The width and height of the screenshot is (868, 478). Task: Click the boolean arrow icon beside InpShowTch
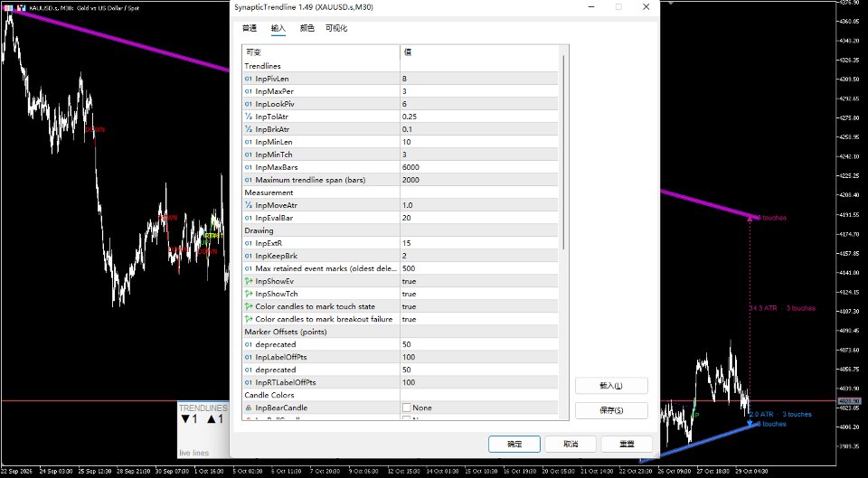[x=248, y=294]
